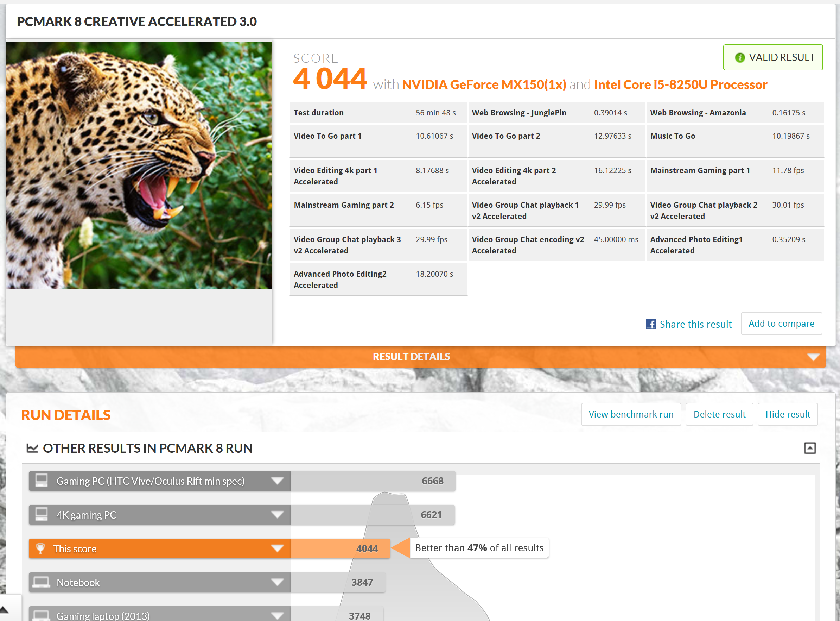840x621 pixels.
Task: Click 'Better than 47% of all results' tooltip
Action: pos(479,548)
